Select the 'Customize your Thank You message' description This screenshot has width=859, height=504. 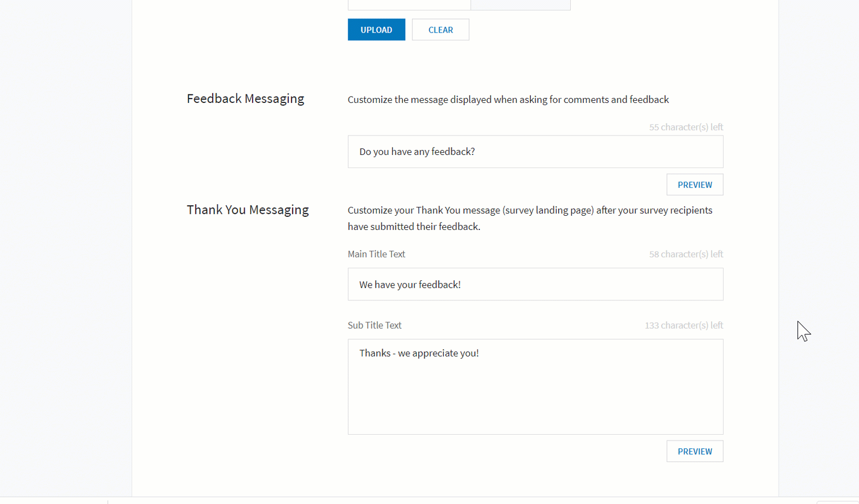(x=530, y=218)
